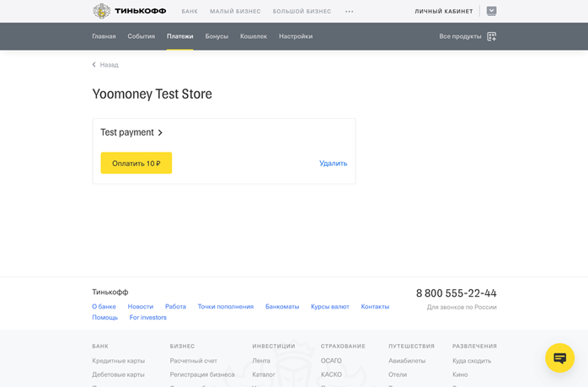The image size is (588, 387).
Task: Go to the Главная tab
Action: tap(104, 36)
